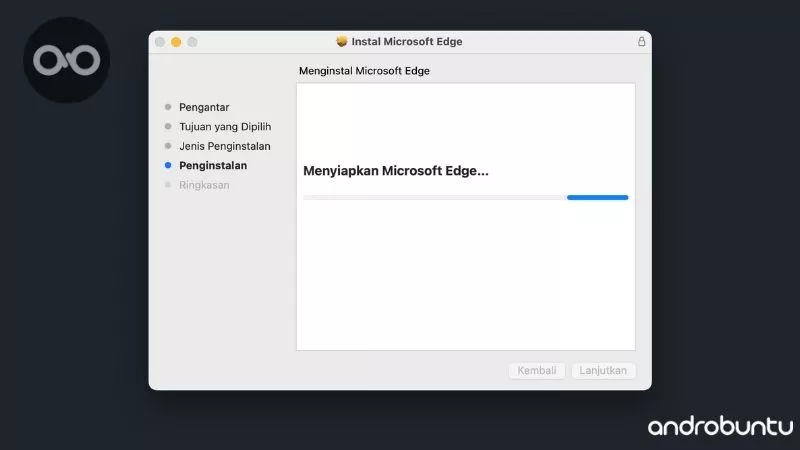Click the Lanjutkan button
This screenshot has width=800, height=450.
point(603,370)
